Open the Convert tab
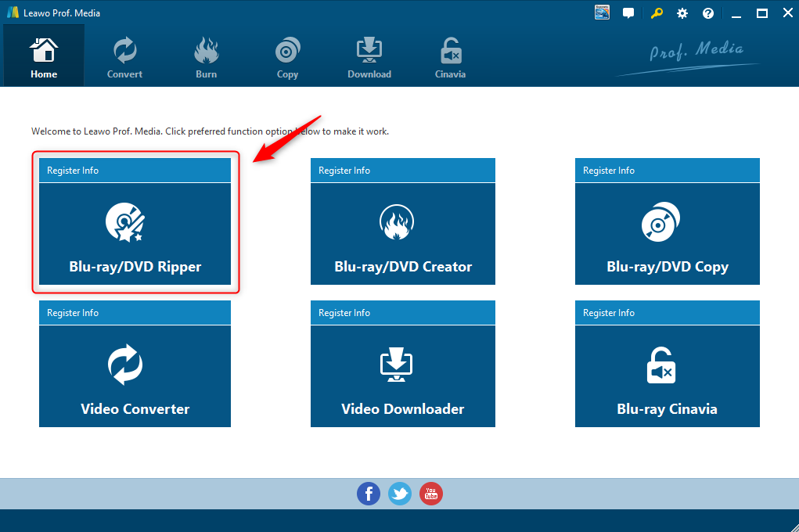This screenshot has width=799, height=532. pyautogui.click(x=124, y=58)
